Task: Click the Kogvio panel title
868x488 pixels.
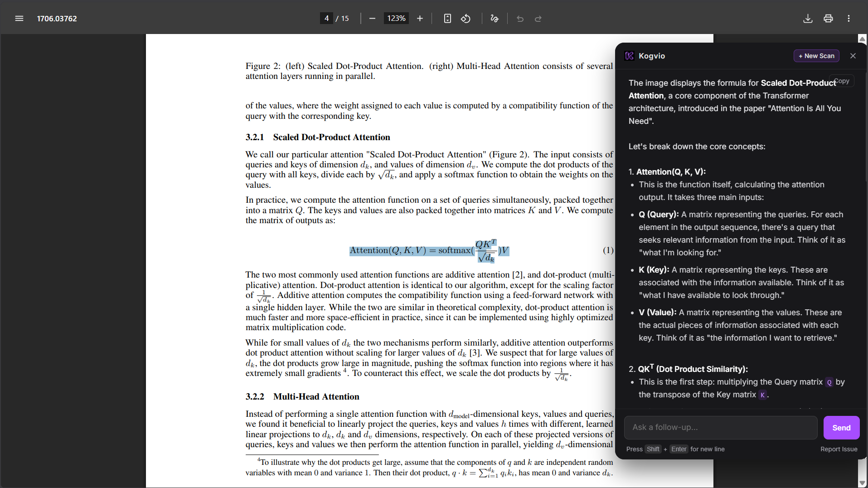Action: pyautogui.click(x=651, y=56)
